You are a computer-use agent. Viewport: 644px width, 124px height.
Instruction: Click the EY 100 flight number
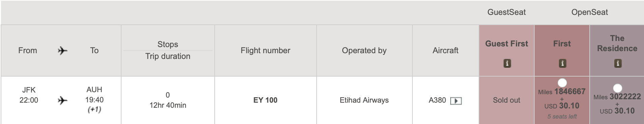[265, 100]
